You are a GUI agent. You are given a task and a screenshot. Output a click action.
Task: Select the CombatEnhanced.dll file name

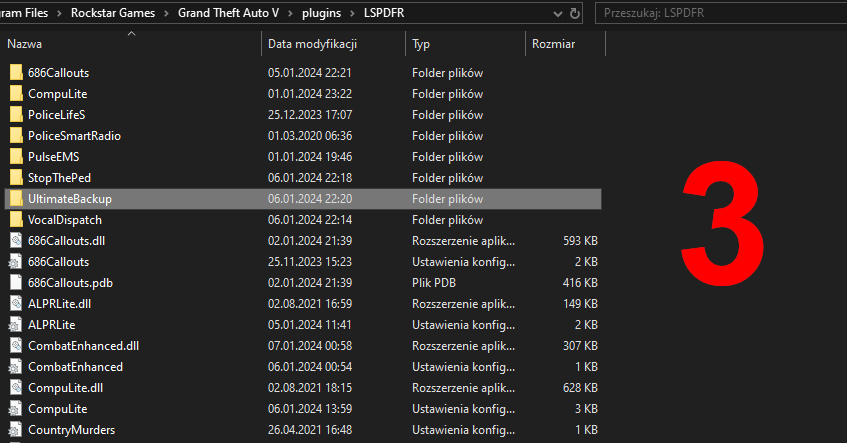click(84, 346)
